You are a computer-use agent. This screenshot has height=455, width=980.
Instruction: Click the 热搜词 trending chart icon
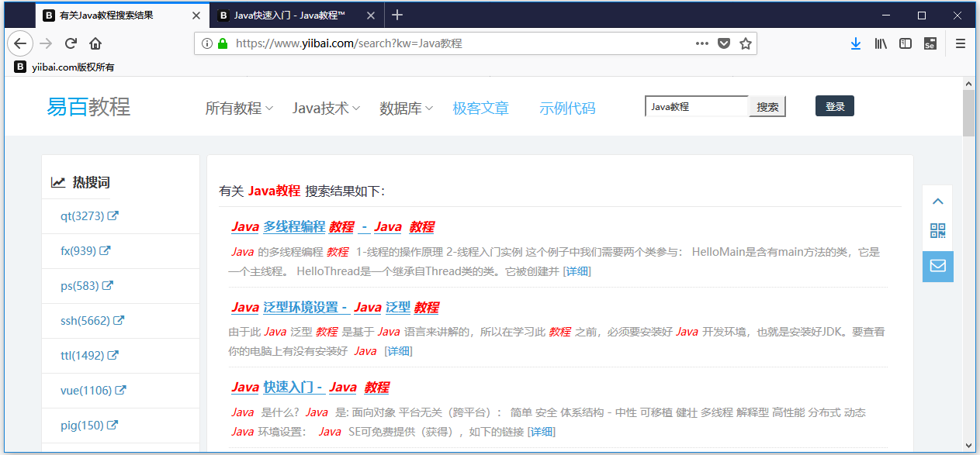[58, 183]
